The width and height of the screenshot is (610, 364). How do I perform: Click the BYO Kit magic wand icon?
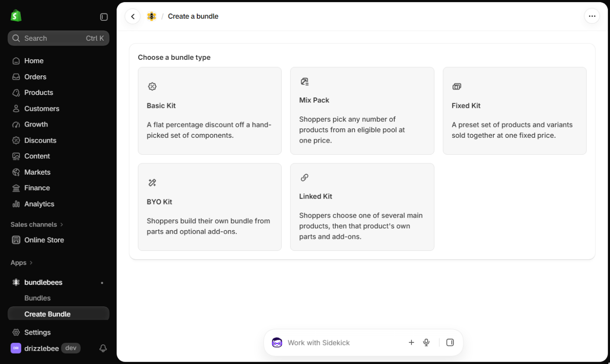tap(152, 183)
